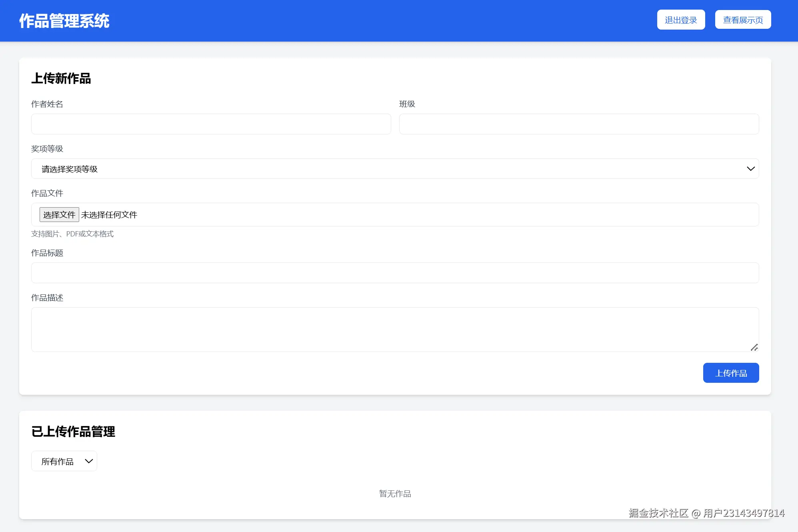
Task: Submit the form with 上传作品 button
Action: [x=731, y=373]
